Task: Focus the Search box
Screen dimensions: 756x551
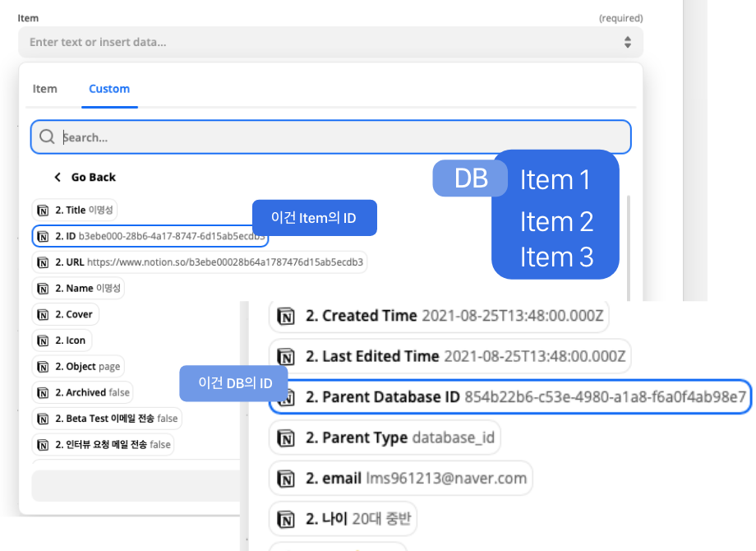Action: (x=330, y=137)
